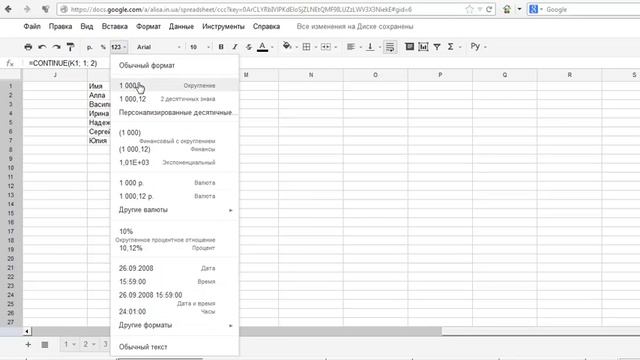This screenshot has width=640, height=360.
Task: Open the Вид menu
Action: 87,27
